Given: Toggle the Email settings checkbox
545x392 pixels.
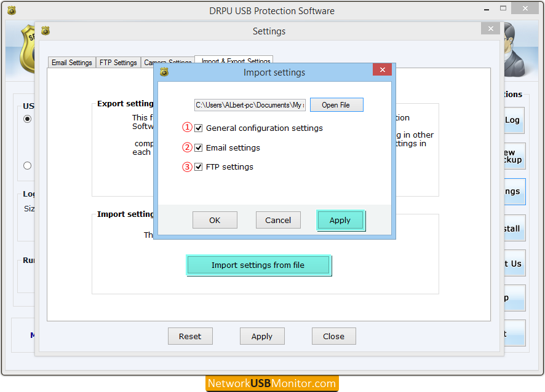Looking at the screenshot, I should pos(199,148).
